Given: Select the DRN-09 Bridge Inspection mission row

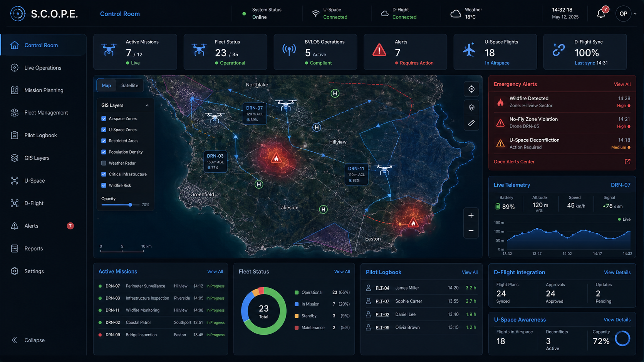Looking at the screenshot, I should click(x=161, y=335).
